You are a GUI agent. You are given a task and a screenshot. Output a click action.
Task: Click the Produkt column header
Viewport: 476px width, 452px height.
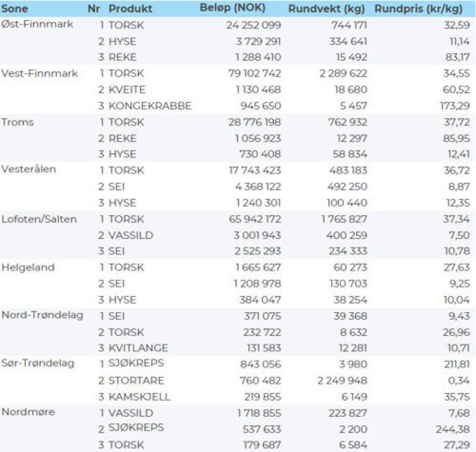pos(130,9)
